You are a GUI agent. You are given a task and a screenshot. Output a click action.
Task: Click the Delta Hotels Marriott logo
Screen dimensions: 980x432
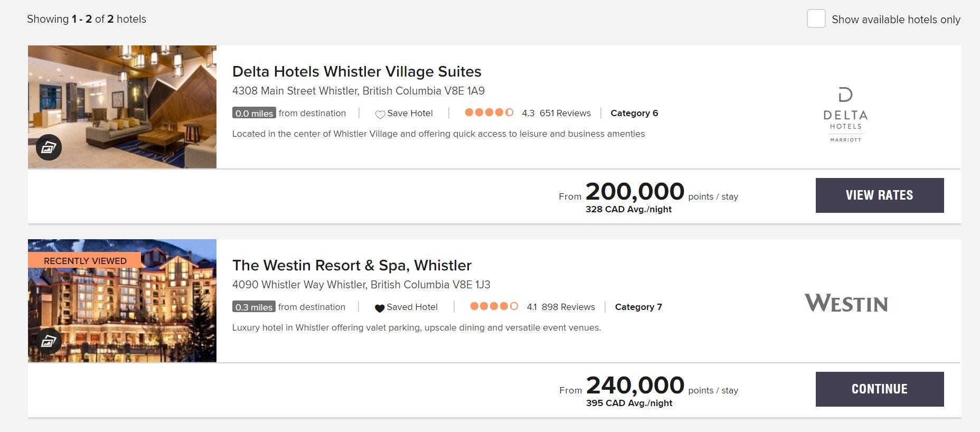point(845,115)
